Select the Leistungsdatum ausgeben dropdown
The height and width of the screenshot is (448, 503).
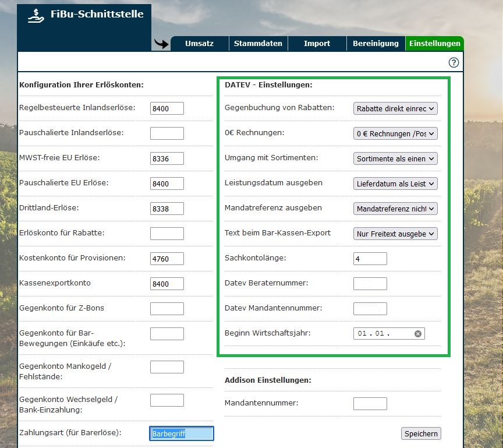point(395,184)
